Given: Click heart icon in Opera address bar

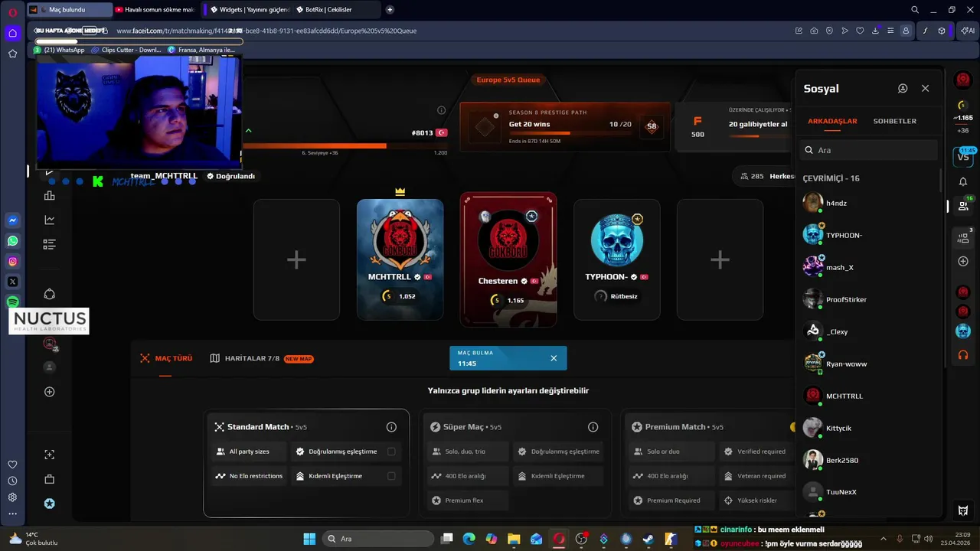Looking at the screenshot, I should [860, 31].
